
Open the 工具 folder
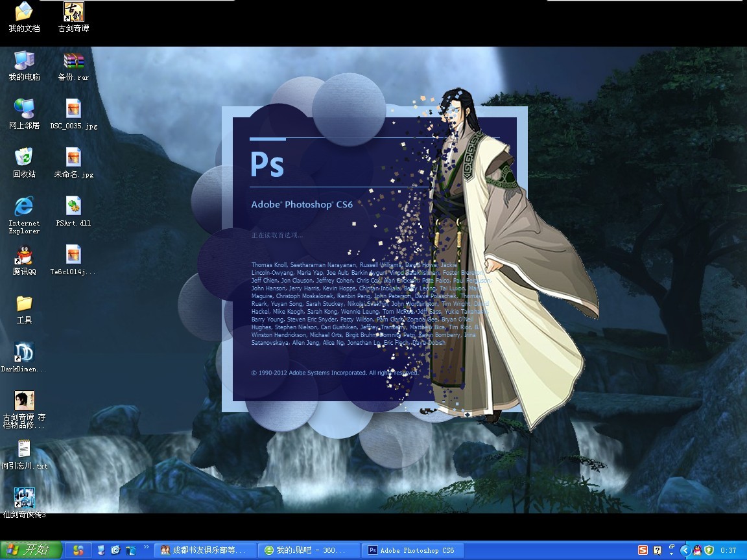point(24,310)
